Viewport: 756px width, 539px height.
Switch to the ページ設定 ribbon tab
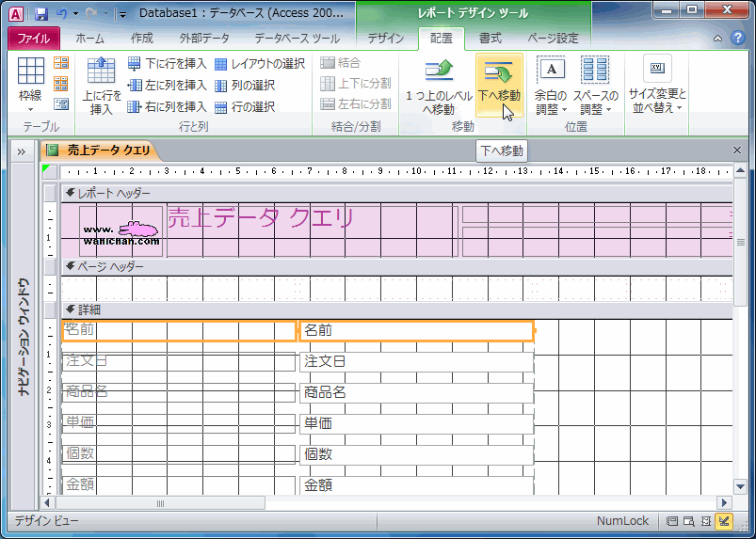tap(553, 38)
